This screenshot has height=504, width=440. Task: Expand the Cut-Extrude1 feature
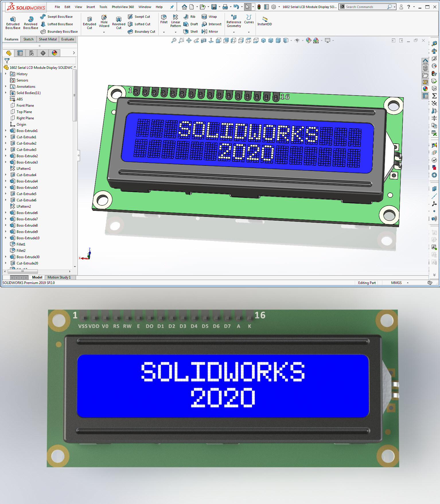click(x=5, y=137)
